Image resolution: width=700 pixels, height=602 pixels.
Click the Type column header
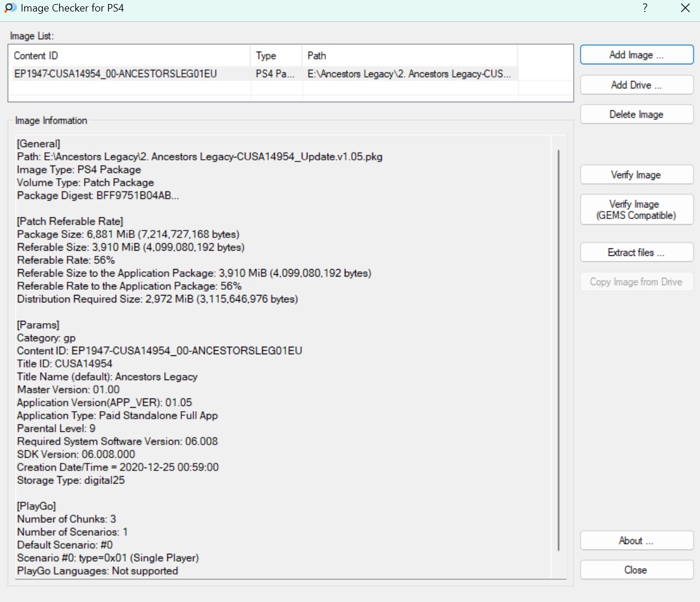(x=276, y=56)
